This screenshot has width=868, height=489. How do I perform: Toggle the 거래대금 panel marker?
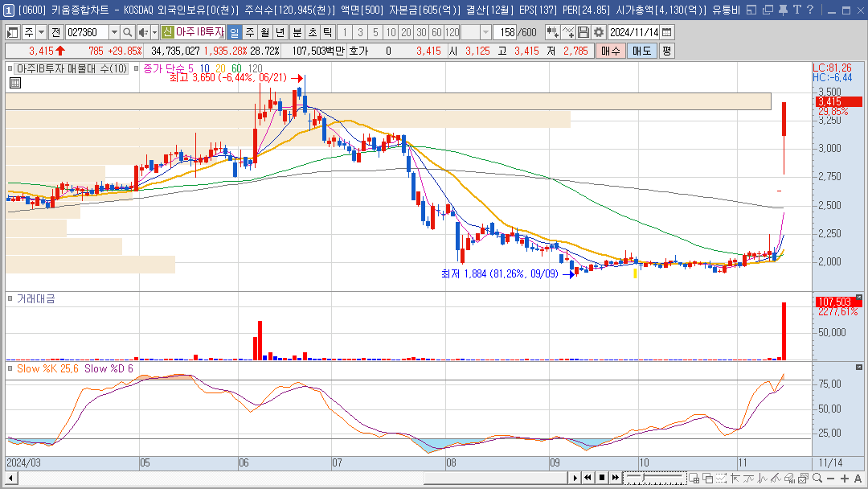coord(10,298)
